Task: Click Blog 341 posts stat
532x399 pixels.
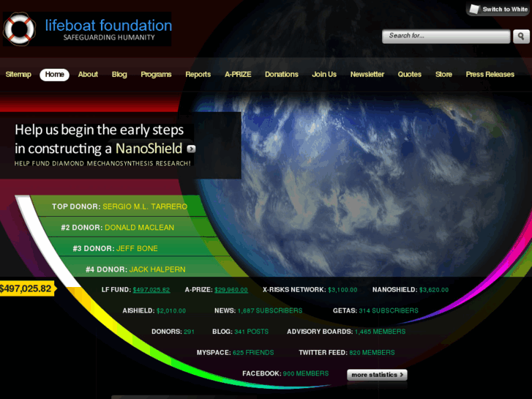Action: pyautogui.click(x=252, y=332)
